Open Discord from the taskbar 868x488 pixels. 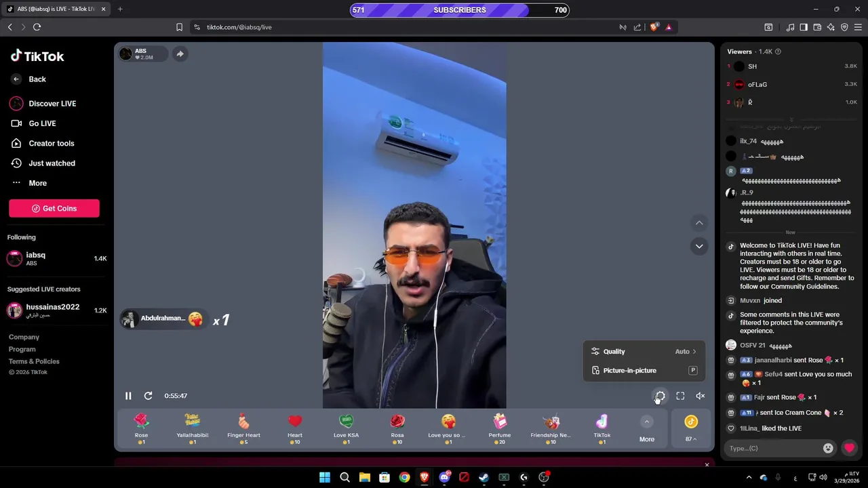(444, 477)
